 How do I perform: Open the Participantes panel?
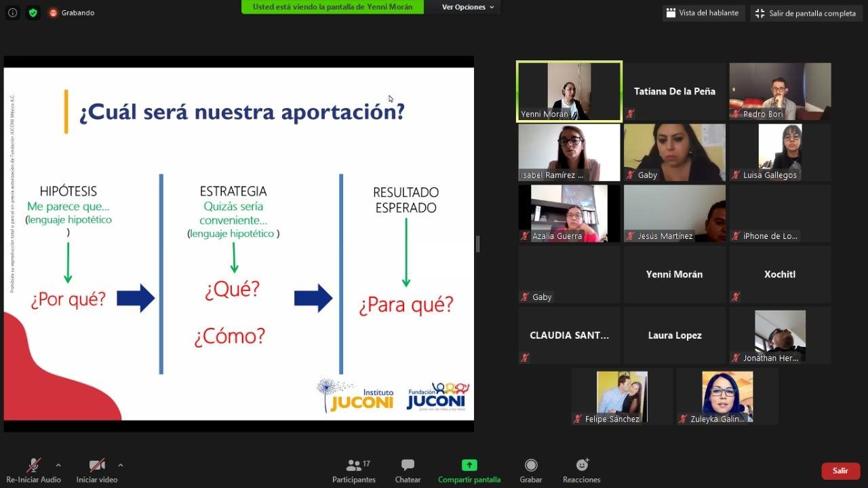click(353, 471)
